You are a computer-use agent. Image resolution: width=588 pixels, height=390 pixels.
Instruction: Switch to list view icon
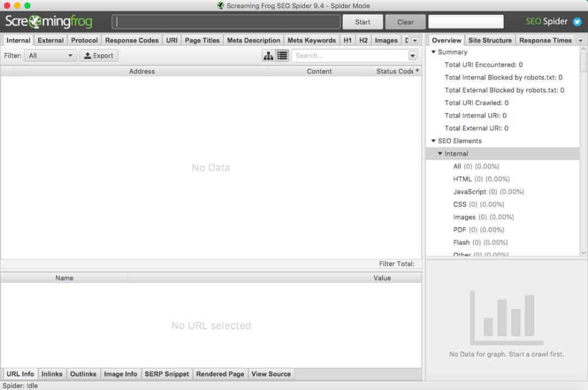(282, 56)
